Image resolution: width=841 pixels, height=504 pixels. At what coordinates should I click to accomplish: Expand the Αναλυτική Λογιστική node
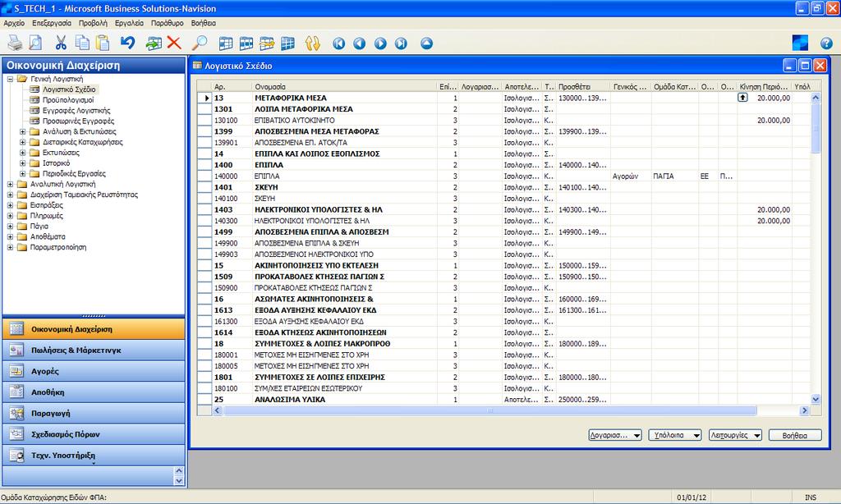click(x=10, y=184)
